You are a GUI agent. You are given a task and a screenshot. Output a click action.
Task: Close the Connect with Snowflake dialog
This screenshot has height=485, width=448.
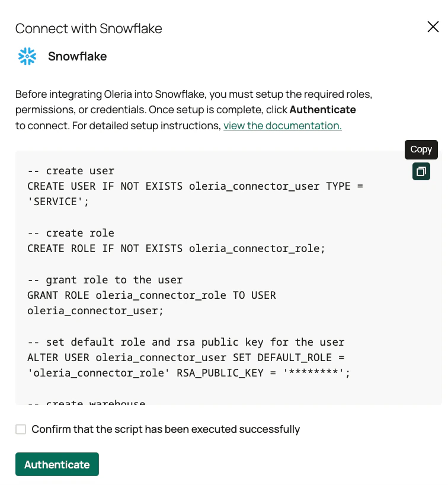[x=433, y=27]
